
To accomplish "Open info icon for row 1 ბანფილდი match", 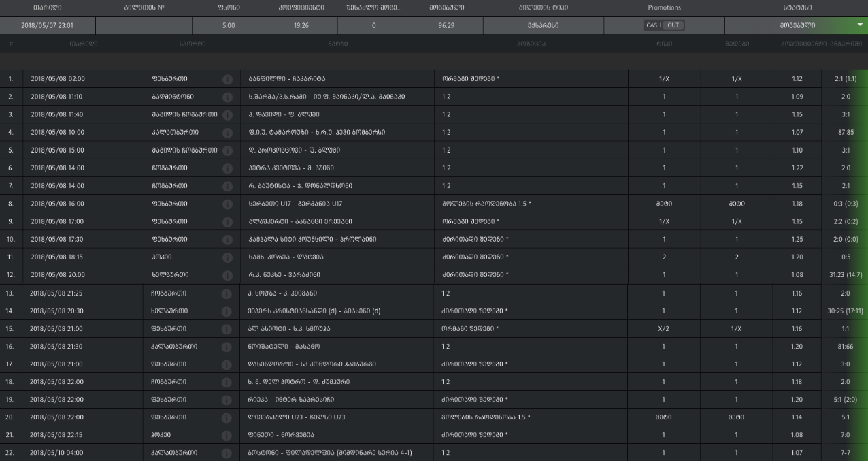I will point(228,79).
